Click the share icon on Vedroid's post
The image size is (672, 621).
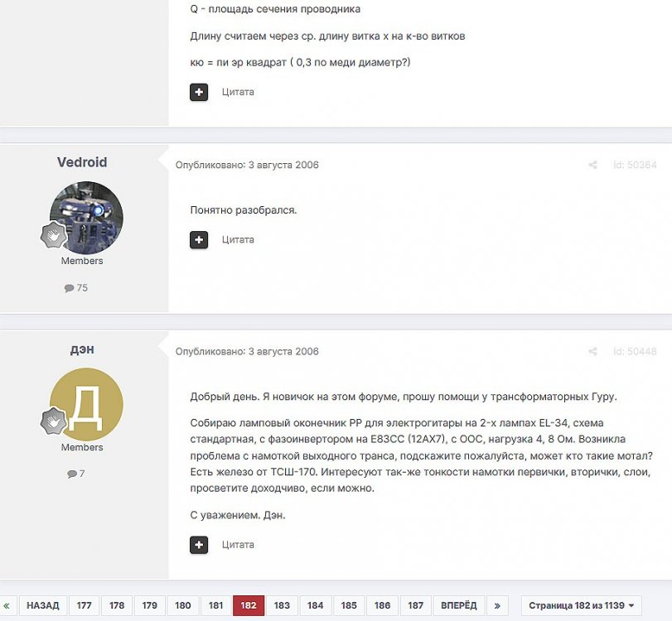592,166
